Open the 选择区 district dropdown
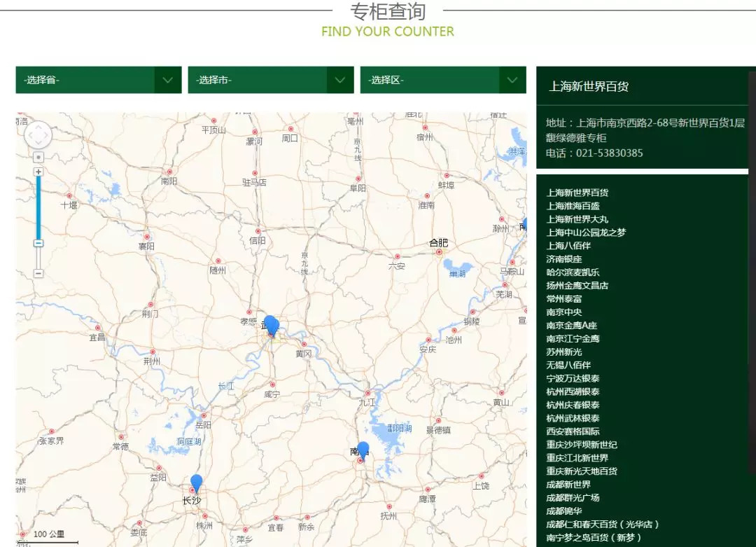Image resolution: width=756 pixels, height=547 pixels. (442, 80)
